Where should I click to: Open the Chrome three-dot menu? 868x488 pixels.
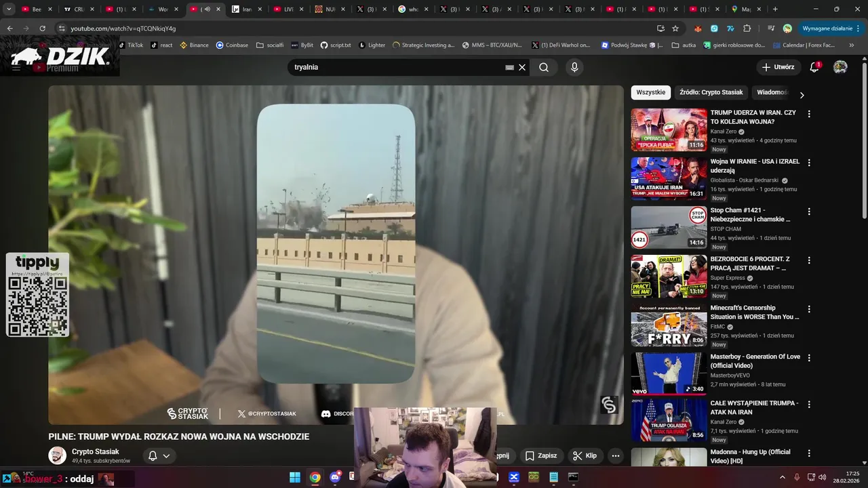[x=859, y=28]
